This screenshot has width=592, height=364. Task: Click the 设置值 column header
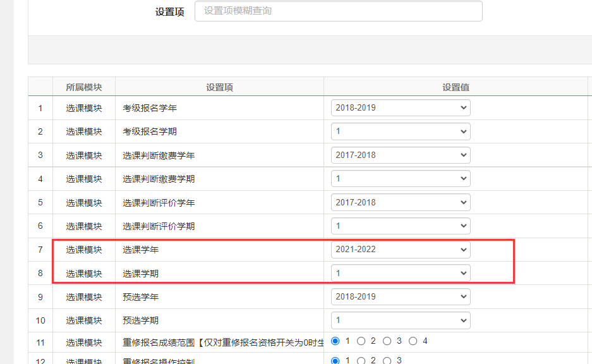[x=456, y=87]
